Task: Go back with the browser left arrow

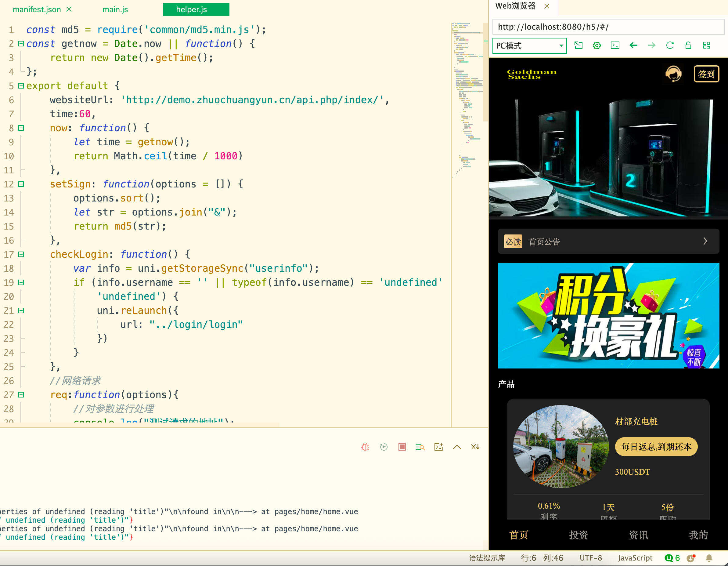Action: [633, 45]
